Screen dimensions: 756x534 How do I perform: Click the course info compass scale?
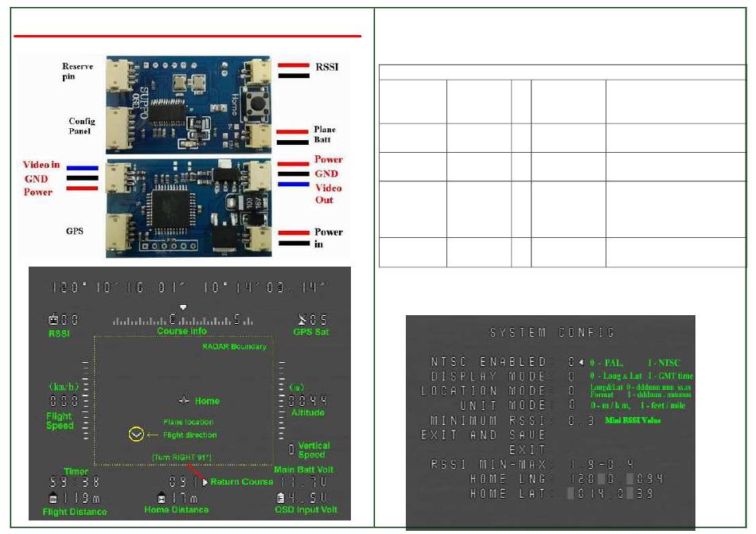183,320
